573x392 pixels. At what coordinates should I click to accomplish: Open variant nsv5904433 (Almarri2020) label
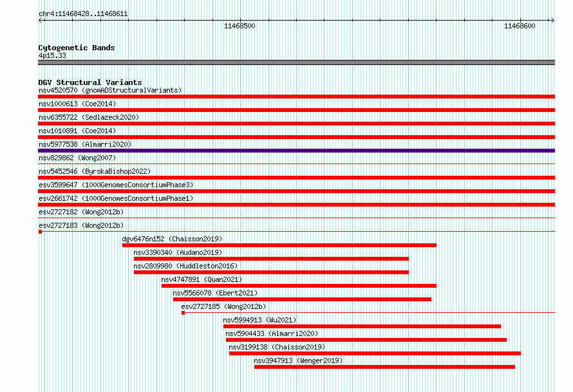click(x=272, y=333)
